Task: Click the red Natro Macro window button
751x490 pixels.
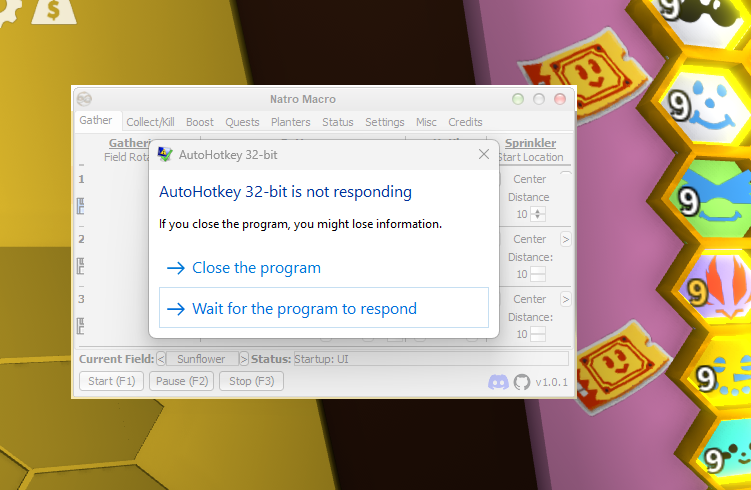Action: tap(560, 99)
